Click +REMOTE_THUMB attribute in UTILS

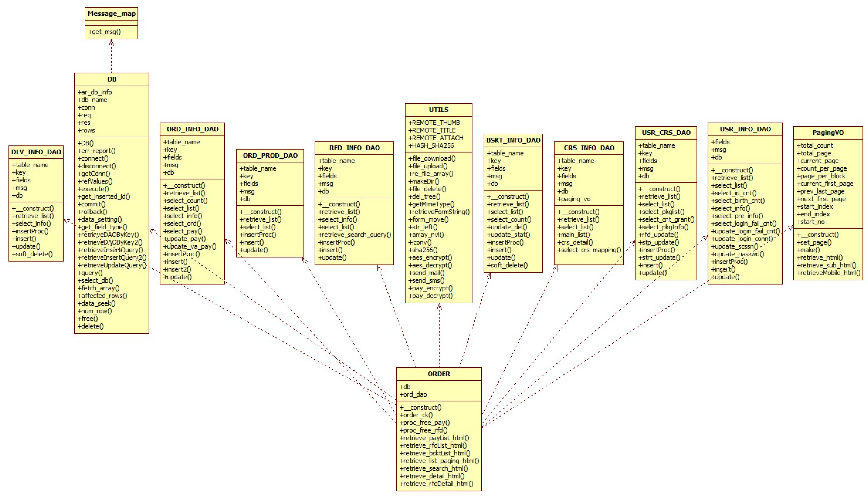pyautogui.click(x=434, y=123)
